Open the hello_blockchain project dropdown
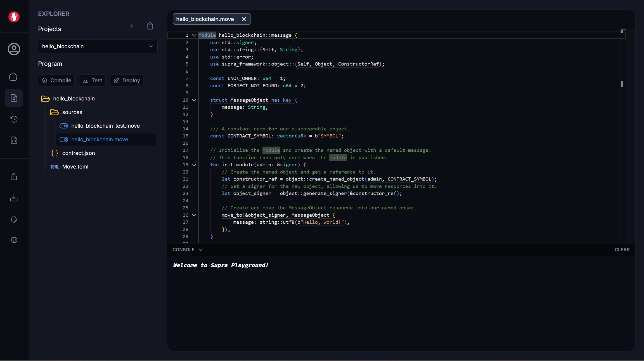Image resolution: width=644 pixels, height=361 pixels. (97, 46)
